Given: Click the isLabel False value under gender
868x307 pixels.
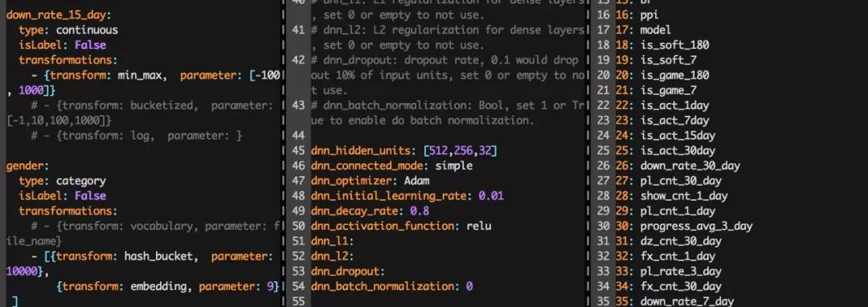Looking at the screenshot, I should click(90, 196).
